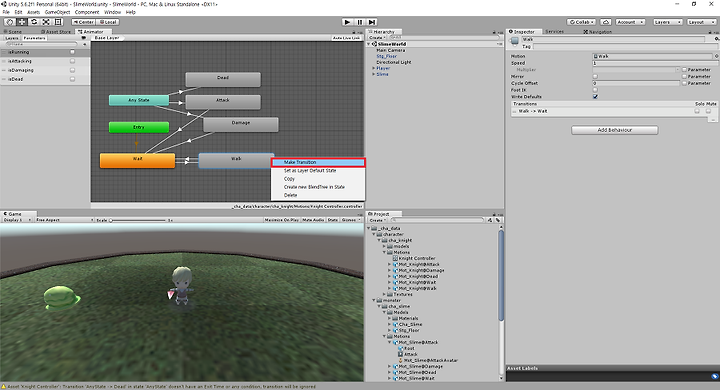Viewport: 720px width, 390px height.
Task: Click the Project panel lock icon
Action: [494, 215]
